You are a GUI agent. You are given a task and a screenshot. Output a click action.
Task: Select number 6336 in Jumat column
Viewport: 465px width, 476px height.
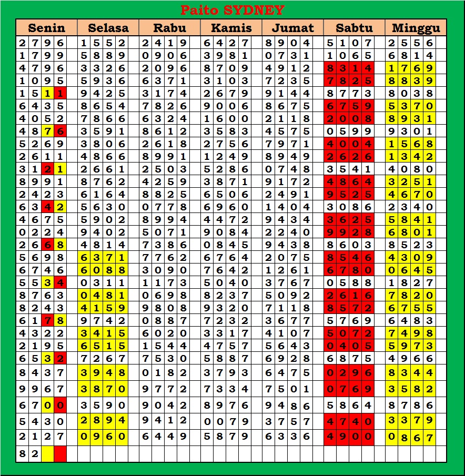click(287, 437)
